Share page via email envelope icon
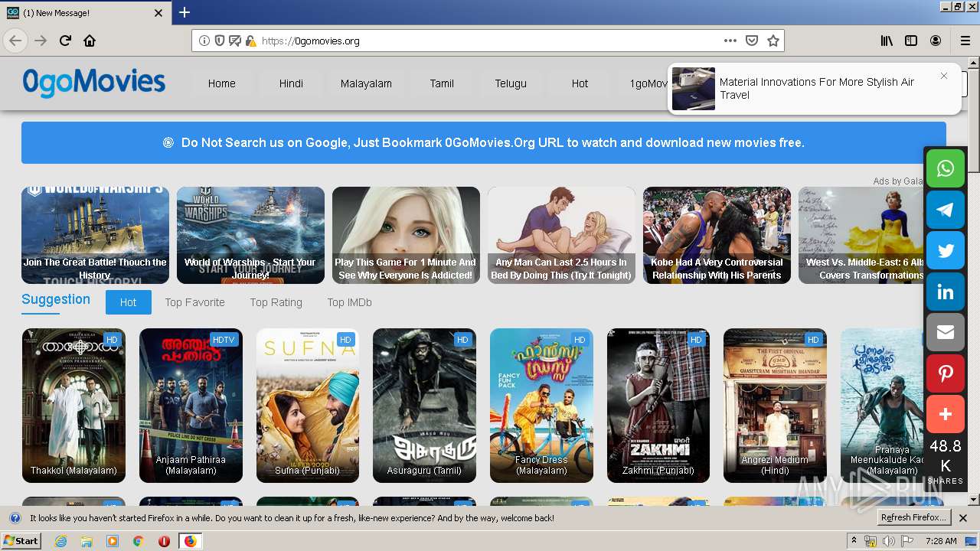Viewport: 980px width, 551px height. (946, 332)
